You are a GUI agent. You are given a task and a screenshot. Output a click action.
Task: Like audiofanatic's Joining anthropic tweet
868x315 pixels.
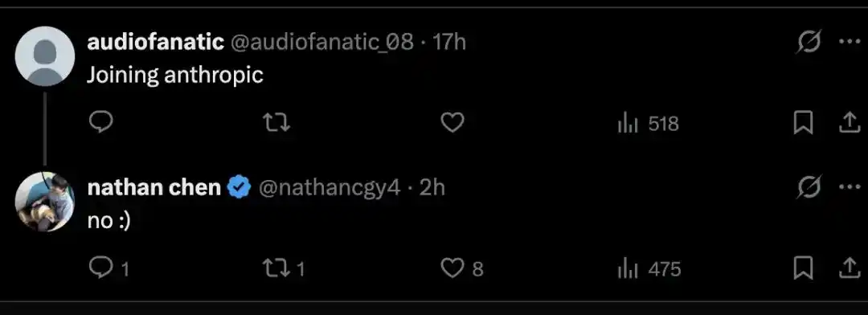(x=452, y=123)
